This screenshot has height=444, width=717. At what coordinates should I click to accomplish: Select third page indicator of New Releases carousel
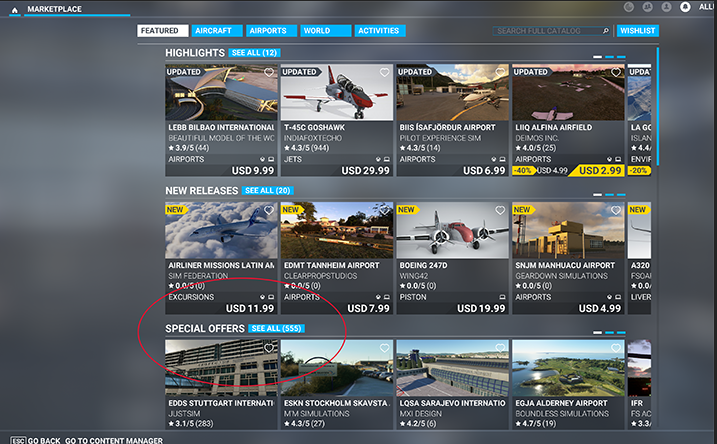coord(621,195)
